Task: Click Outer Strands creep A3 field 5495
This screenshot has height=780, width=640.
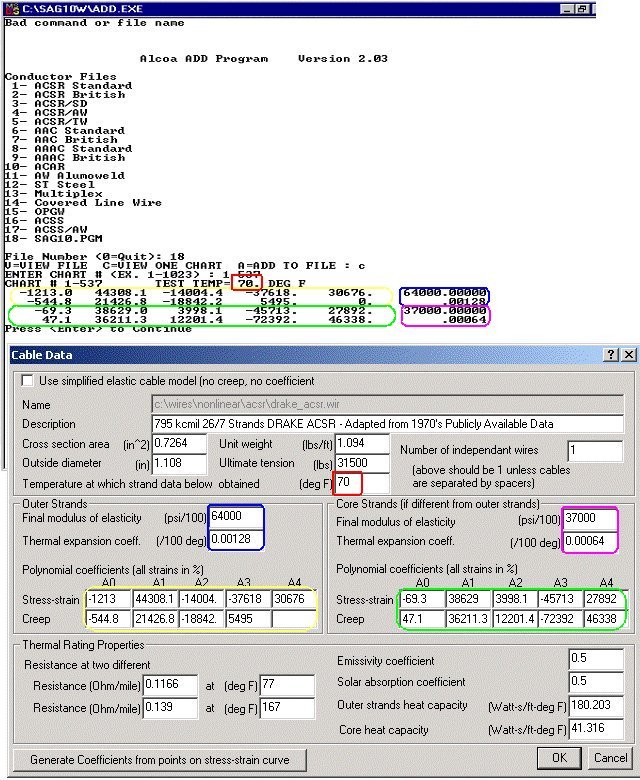Action: [248, 619]
